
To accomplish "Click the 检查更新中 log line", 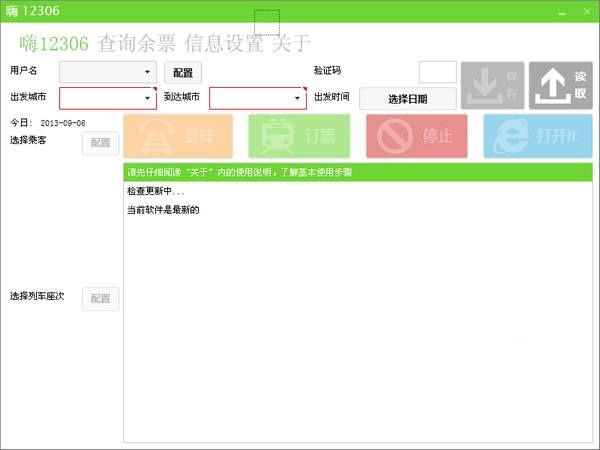I will 155,191.
